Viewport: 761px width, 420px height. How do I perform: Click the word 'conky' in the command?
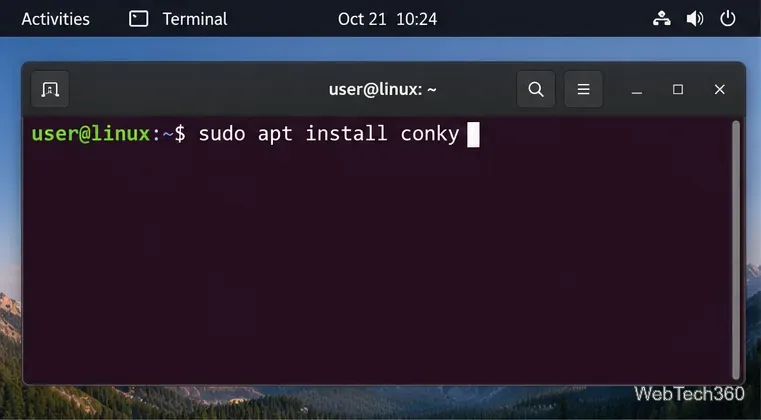coord(430,134)
